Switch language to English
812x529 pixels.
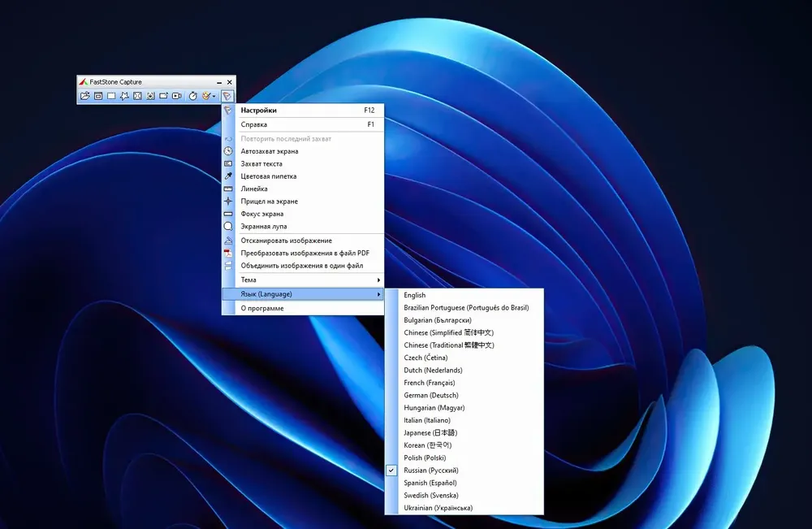464,295
